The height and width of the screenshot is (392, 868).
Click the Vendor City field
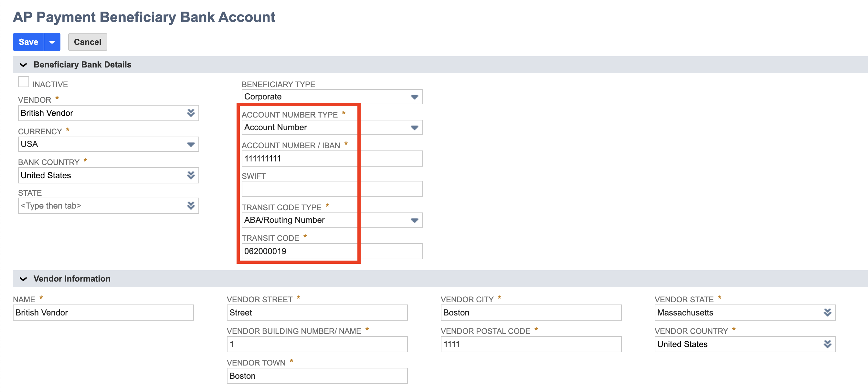click(531, 313)
